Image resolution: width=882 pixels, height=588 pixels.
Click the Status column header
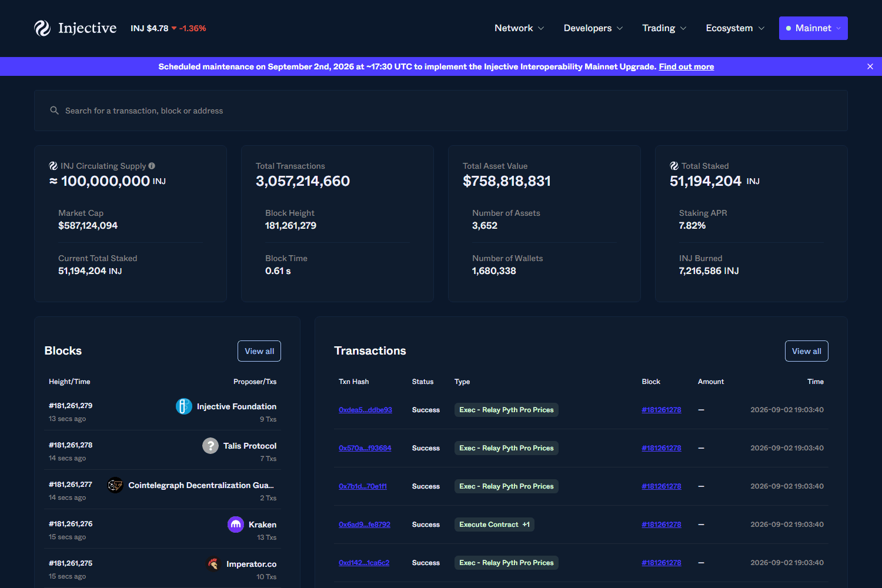tap(423, 382)
